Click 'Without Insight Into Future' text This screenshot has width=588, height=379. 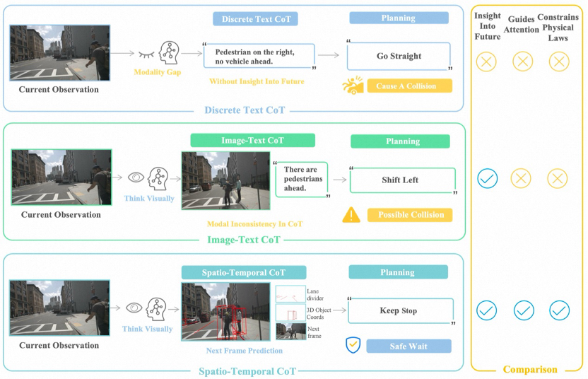257,81
